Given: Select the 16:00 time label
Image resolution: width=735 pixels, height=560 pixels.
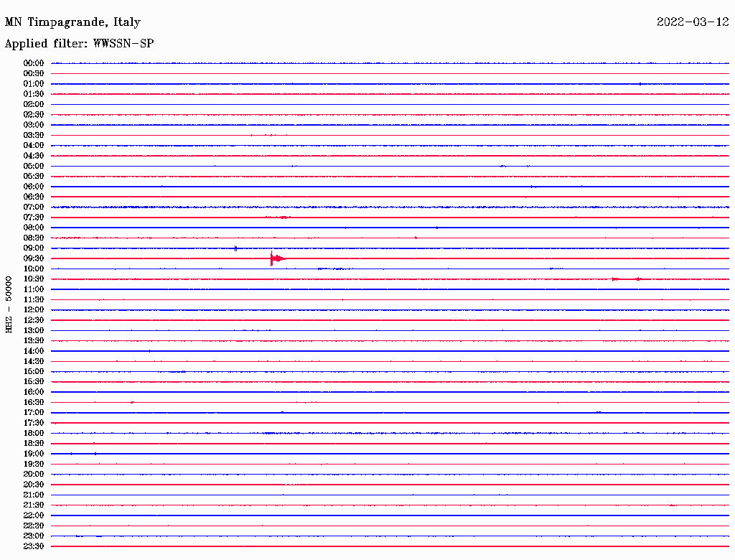Looking at the screenshot, I should coord(34,392).
